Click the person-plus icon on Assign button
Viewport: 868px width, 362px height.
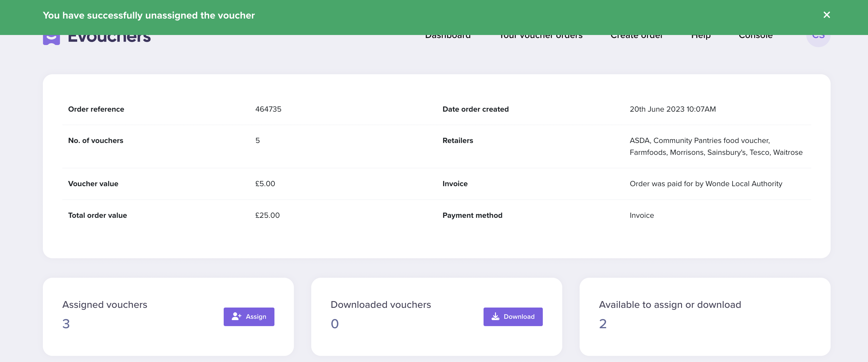click(x=237, y=316)
